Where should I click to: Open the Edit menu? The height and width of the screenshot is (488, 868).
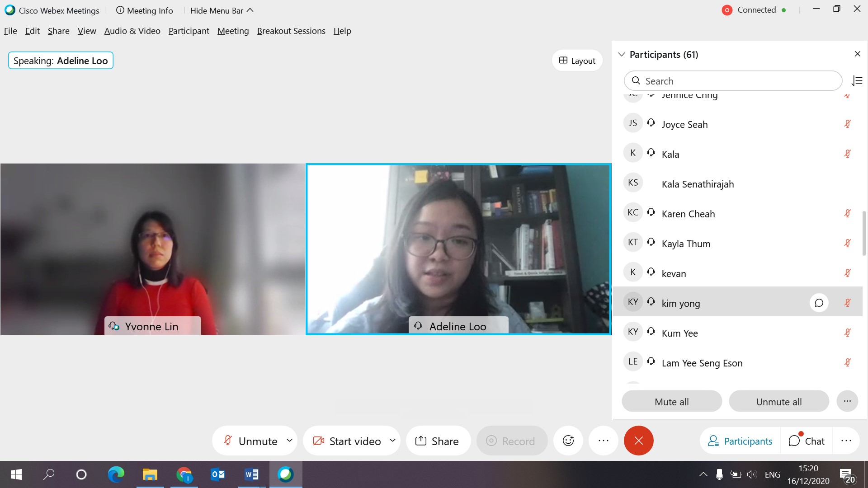tap(33, 31)
